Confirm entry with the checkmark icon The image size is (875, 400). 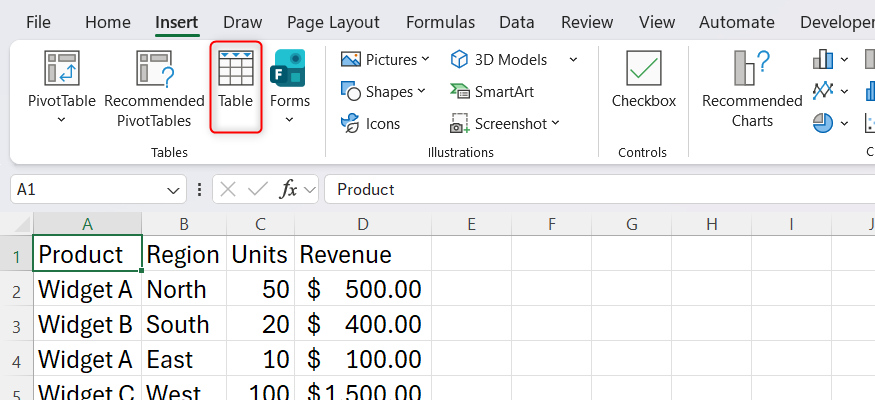pyautogui.click(x=258, y=190)
